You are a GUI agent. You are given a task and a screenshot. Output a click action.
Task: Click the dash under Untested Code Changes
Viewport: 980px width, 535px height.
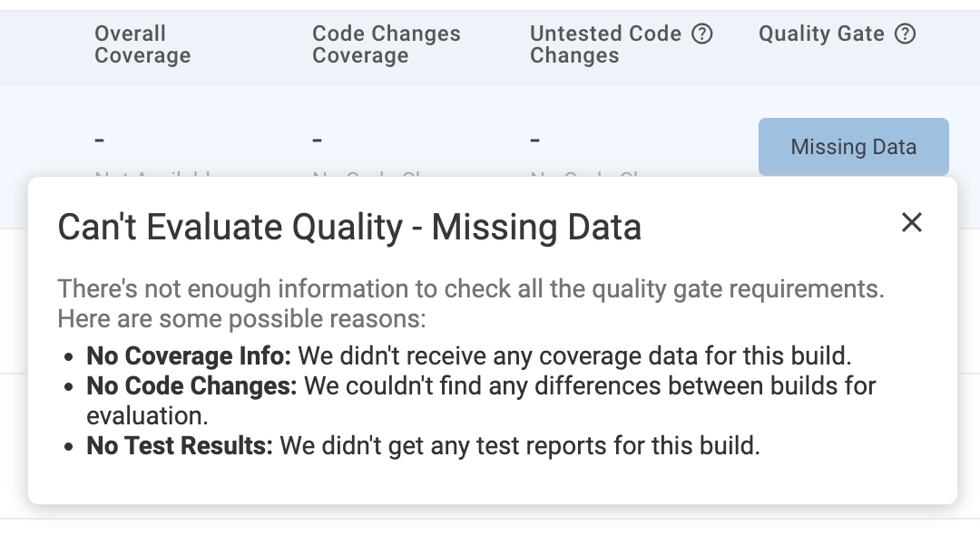[535, 141]
